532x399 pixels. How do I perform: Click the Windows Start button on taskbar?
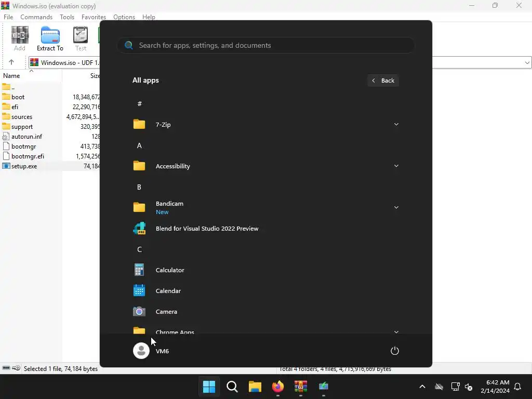tap(209, 387)
